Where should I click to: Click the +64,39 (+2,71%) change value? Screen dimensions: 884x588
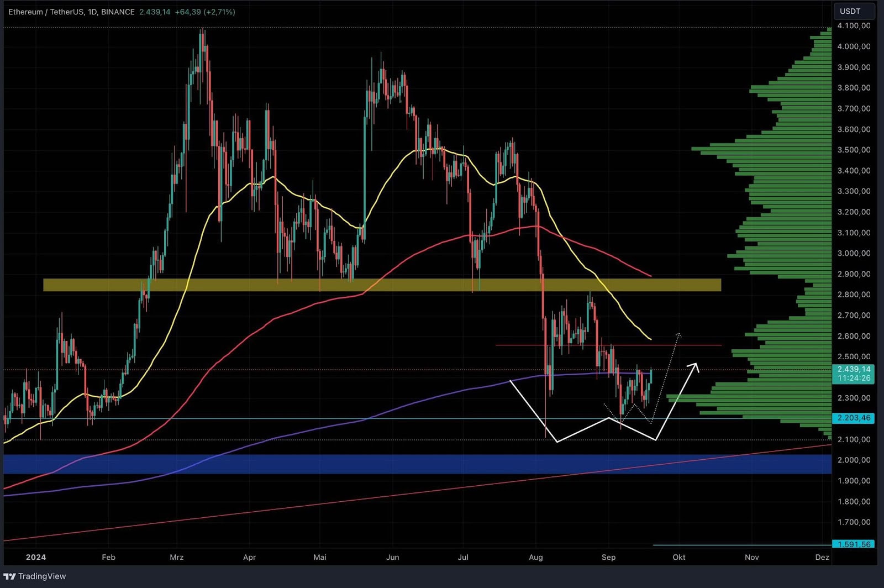tap(205, 12)
